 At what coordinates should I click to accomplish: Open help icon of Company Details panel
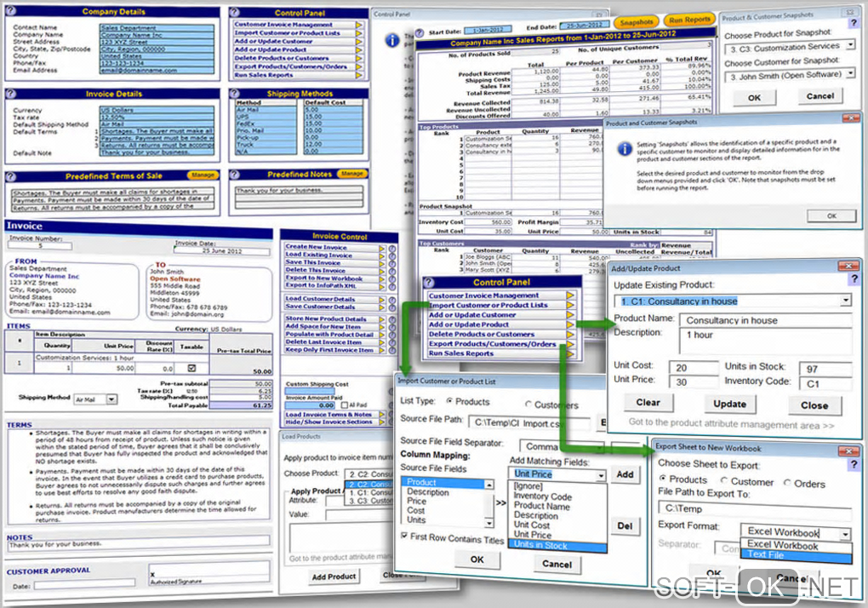(12, 10)
